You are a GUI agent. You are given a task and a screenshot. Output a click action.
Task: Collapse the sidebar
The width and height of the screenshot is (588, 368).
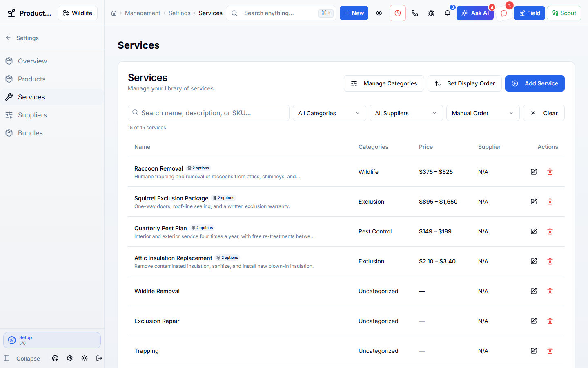click(x=22, y=359)
